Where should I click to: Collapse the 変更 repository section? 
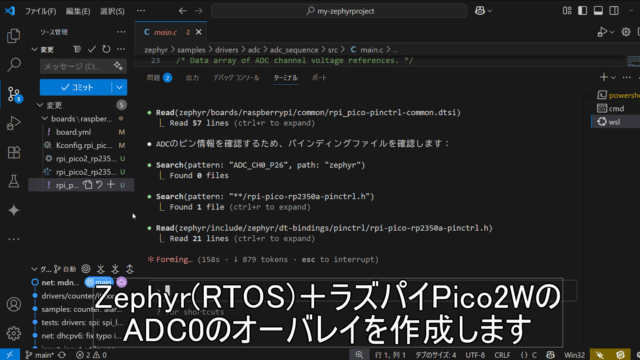34,49
